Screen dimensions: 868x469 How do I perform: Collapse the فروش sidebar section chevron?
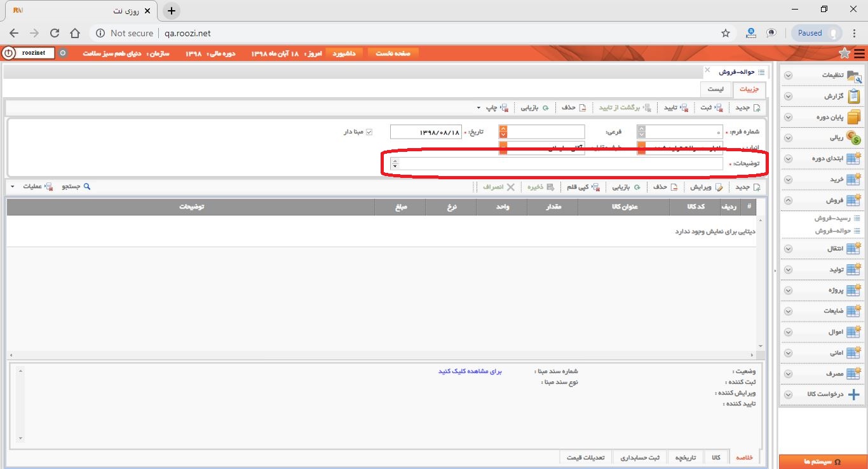click(788, 201)
